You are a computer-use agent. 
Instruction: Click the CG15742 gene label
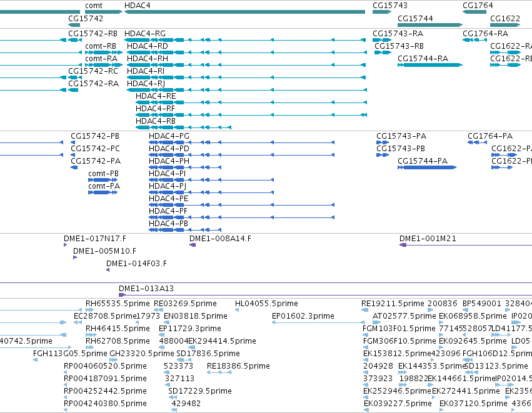[86, 18]
